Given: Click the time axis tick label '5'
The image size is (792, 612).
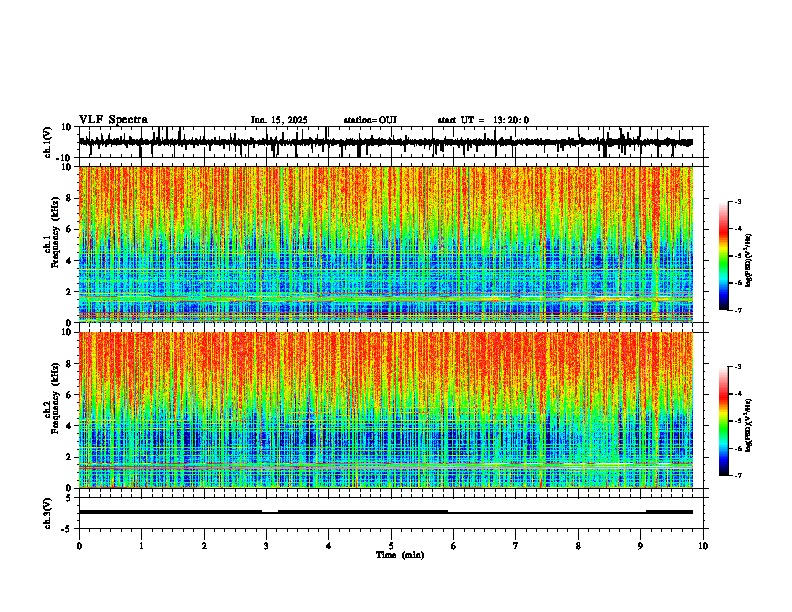Looking at the screenshot, I should [x=391, y=546].
